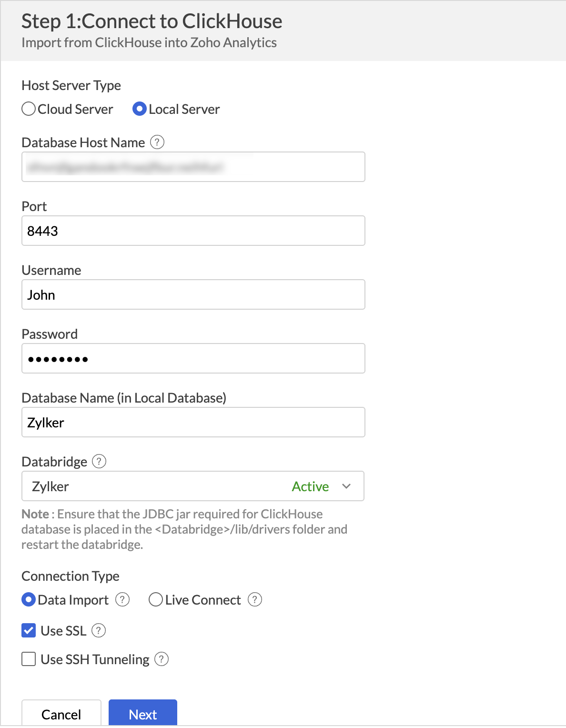The width and height of the screenshot is (566, 728).
Task: Choose Live Connect connection type
Action: click(156, 599)
